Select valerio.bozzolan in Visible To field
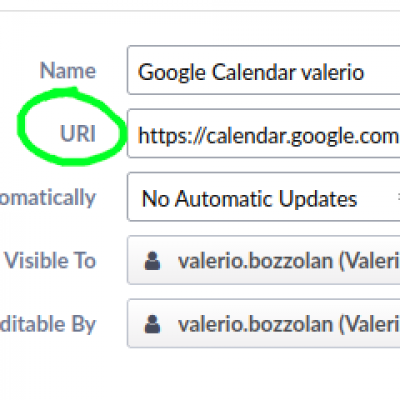400x400 pixels. coord(255,261)
